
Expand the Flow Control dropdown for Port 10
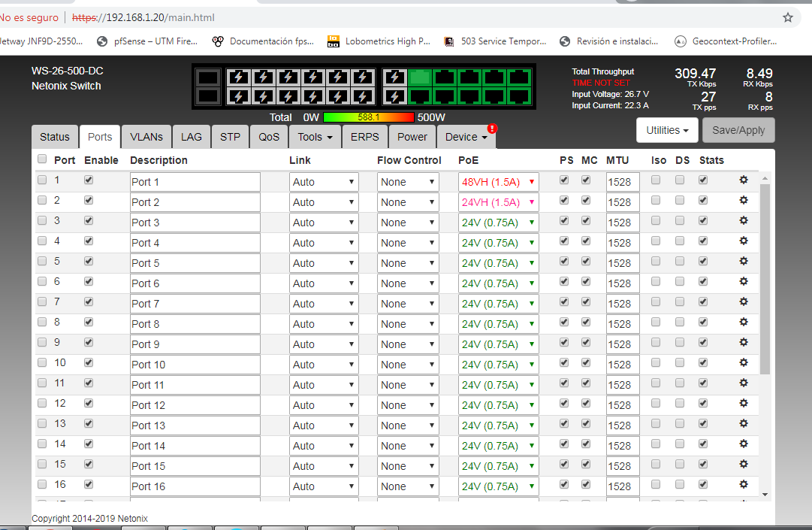pos(408,365)
